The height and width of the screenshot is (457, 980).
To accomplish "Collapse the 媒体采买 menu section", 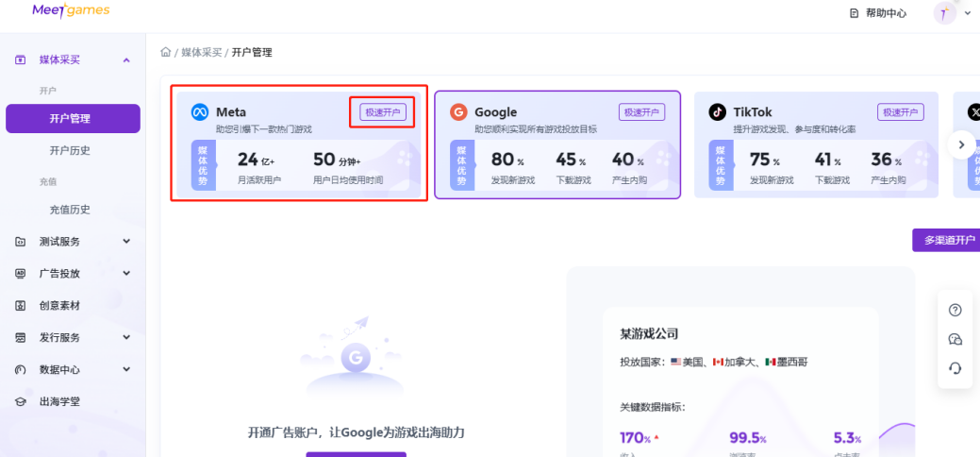I will [x=126, y=60].
